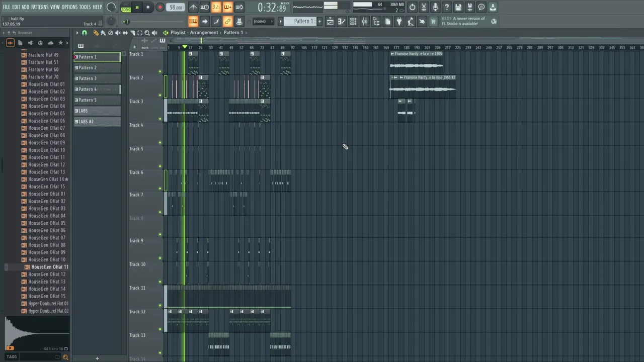Select Pattern 2 in the picker
Image resolution: width=644 pixels, height=362 pixels.
[x=97, y=67]
